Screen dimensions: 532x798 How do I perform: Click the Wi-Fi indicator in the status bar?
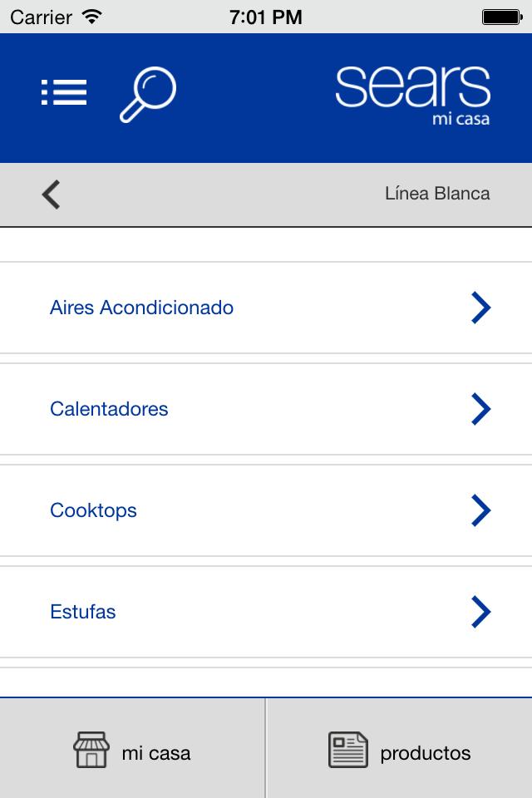click(x=91, y=16)
